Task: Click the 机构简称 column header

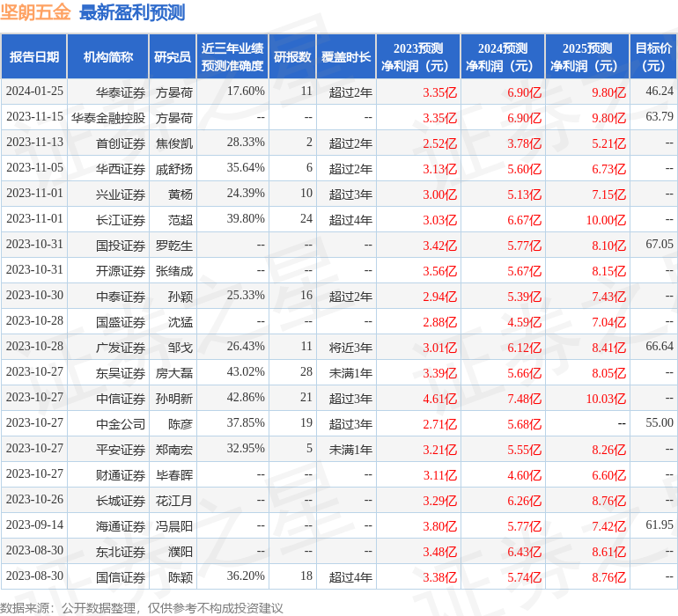Action: pyautogui.click(x=108, y=56)
